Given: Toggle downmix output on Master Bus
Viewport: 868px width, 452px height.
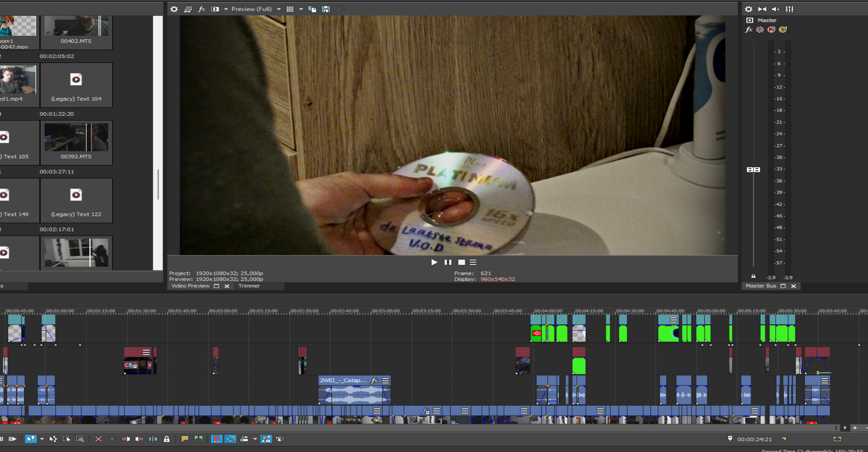Looking at the screenshot, I should click(x=762, y=9).
